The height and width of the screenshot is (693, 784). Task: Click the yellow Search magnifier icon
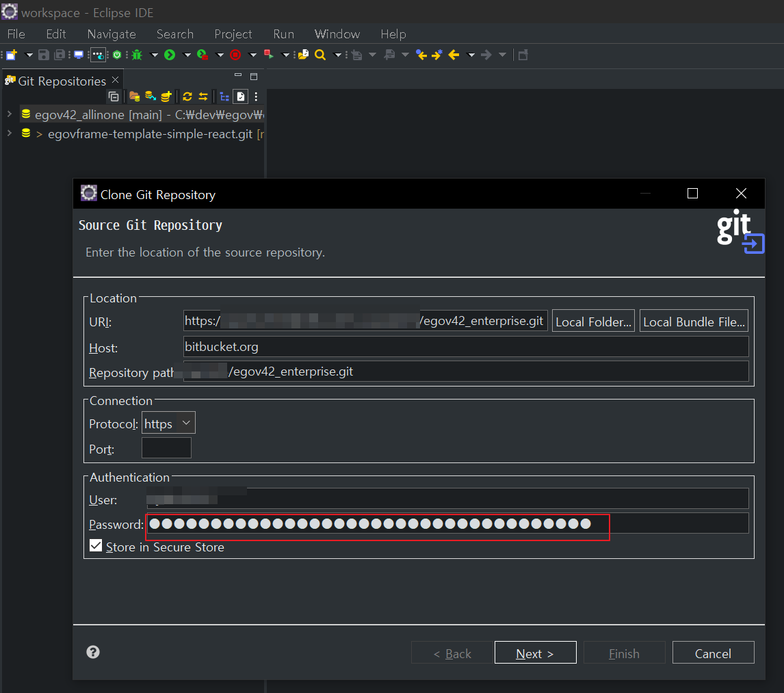[320, 55]
